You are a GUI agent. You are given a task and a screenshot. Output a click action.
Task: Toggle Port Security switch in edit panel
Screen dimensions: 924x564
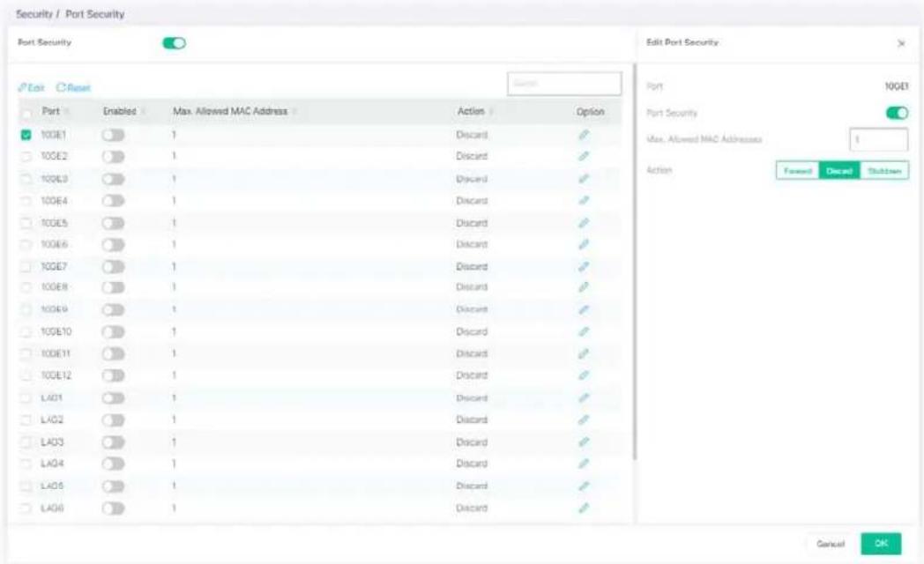click(x=897, y=113)
